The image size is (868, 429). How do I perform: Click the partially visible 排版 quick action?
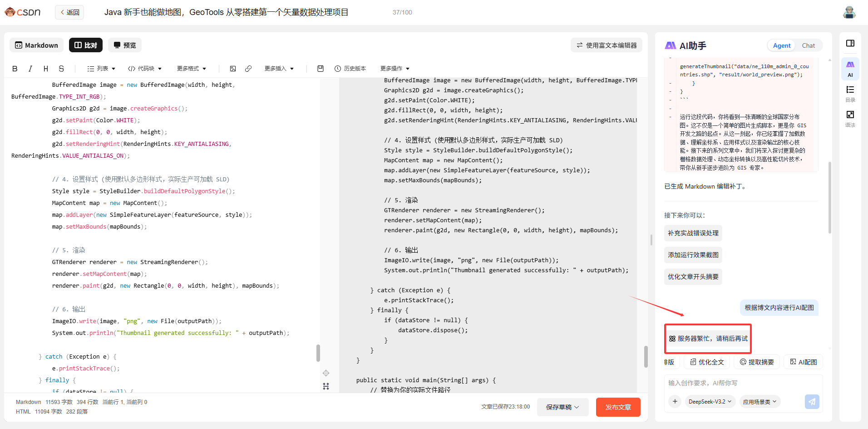coord(670,362)
